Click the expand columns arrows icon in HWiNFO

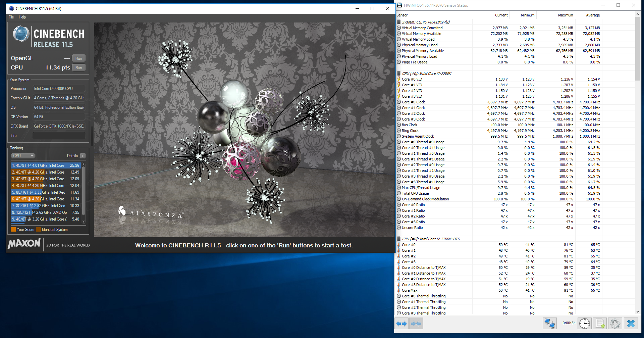point(401,324)
